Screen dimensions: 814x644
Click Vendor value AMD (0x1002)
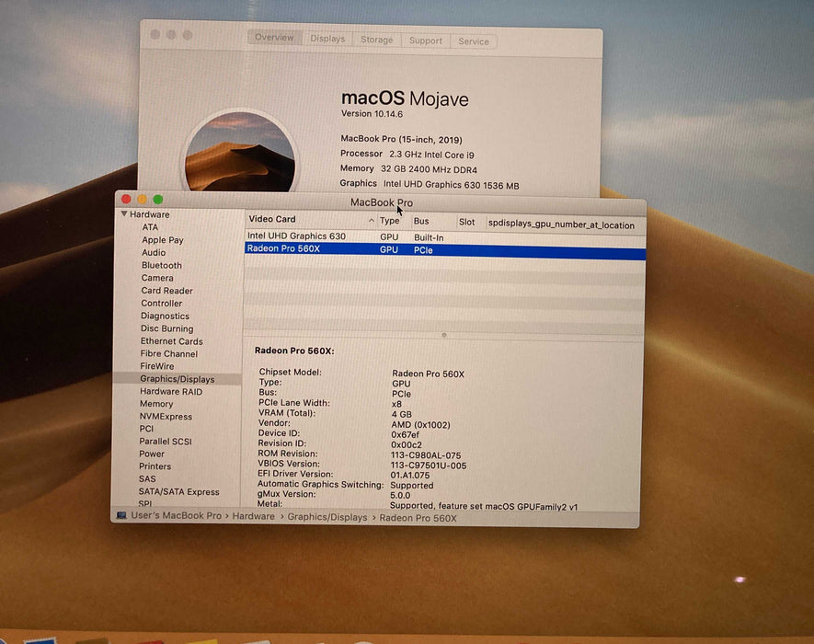pyautogui.click(x=420, y=425)
